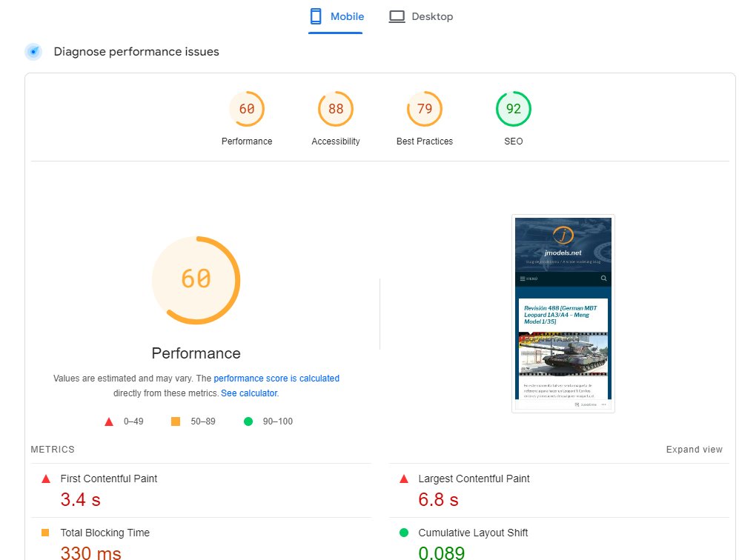This screenshot has height=560, width=739.
Task: Click the desktop monitor icon
Action: tap(397, 16)
